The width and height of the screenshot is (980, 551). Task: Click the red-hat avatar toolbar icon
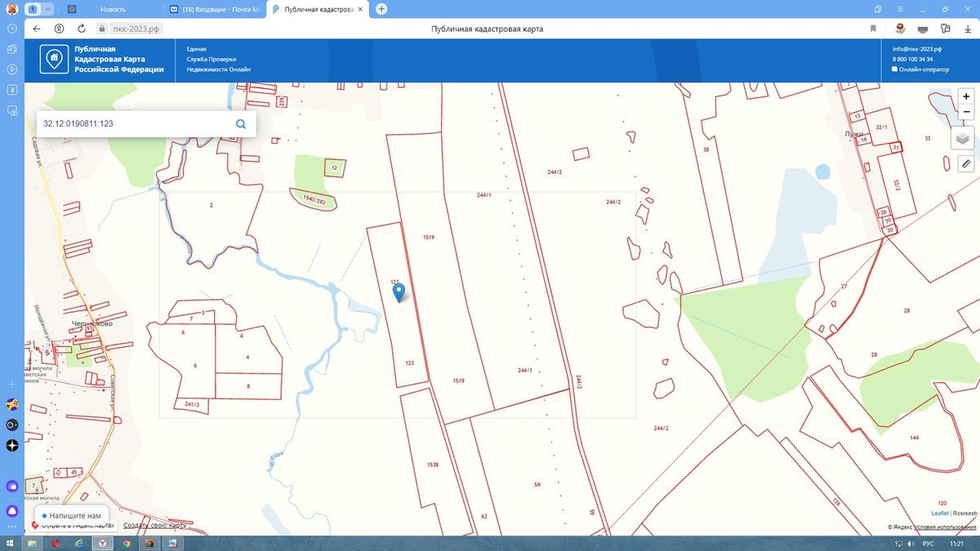point(900,29)
